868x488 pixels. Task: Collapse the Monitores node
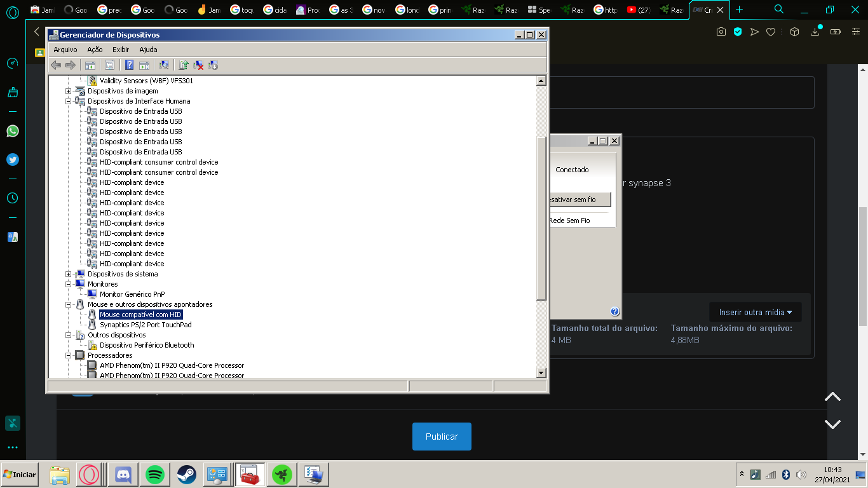click(x=69, y=284)
